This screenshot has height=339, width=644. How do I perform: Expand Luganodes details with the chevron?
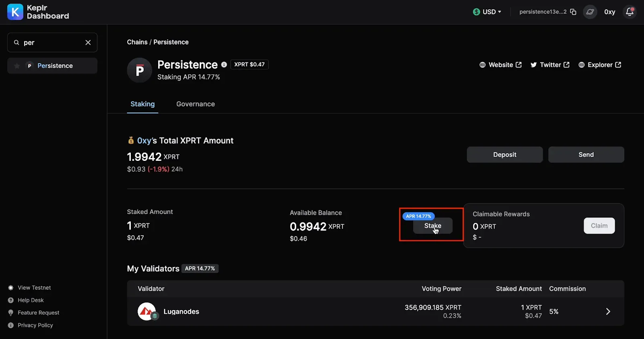tap(608, 312)
